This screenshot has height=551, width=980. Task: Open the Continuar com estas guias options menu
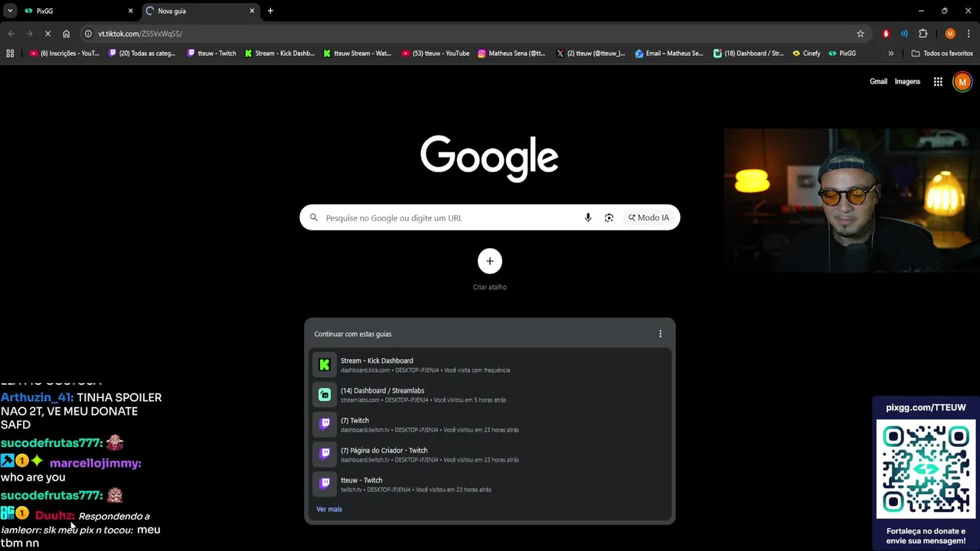pos(660,334)
